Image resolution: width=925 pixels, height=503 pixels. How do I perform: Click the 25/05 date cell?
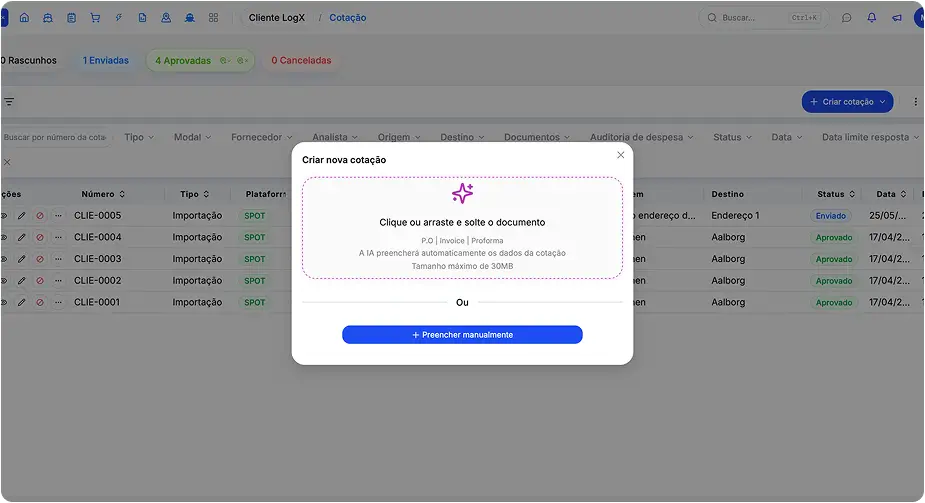tap(887, 216)
